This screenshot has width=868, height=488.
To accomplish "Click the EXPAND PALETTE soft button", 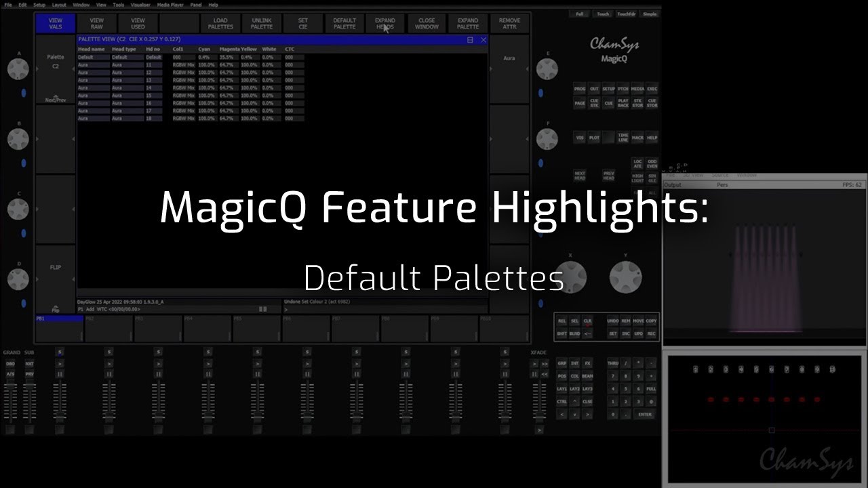I will pyautogui.click(x=468, y=24).
